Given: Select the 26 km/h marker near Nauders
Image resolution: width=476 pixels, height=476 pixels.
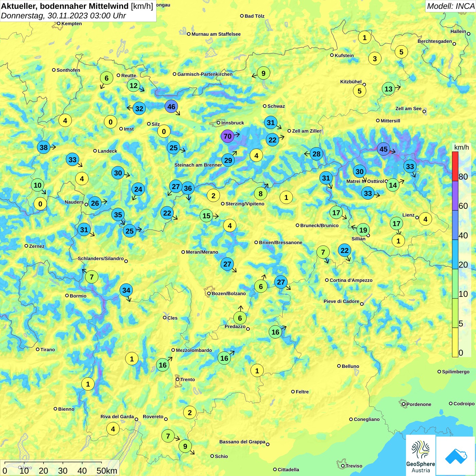Looking at the screenshot, I should pos(95,204).
